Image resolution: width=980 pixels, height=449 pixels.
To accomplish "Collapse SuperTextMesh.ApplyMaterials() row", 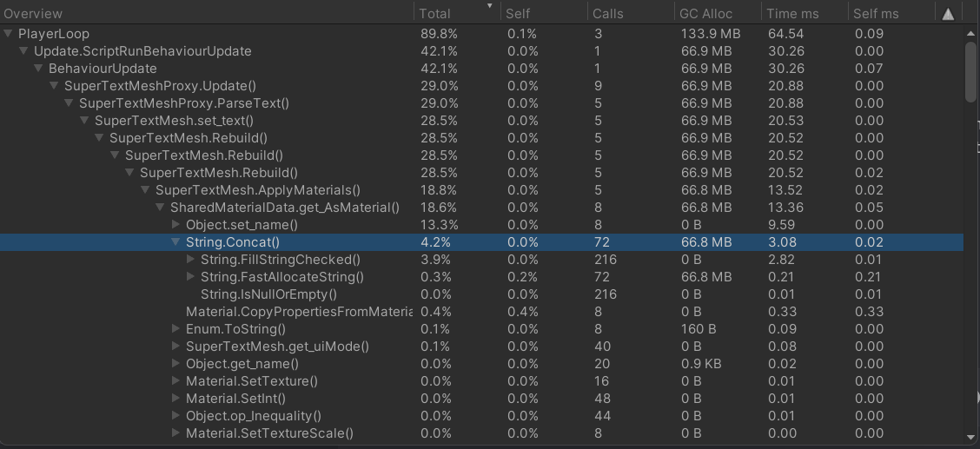I will pyautogui.click(x=145, y=190).
